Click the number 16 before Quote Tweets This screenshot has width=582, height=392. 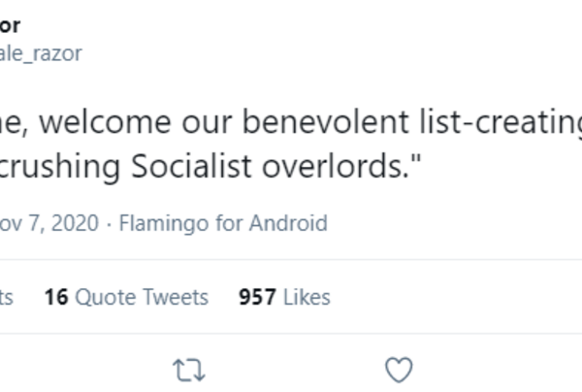(55, 297)
